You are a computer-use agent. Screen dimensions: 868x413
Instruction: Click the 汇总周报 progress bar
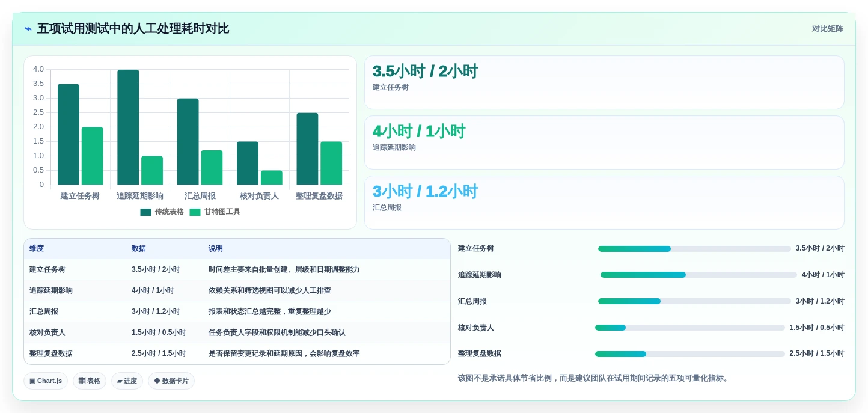(694, 301)
